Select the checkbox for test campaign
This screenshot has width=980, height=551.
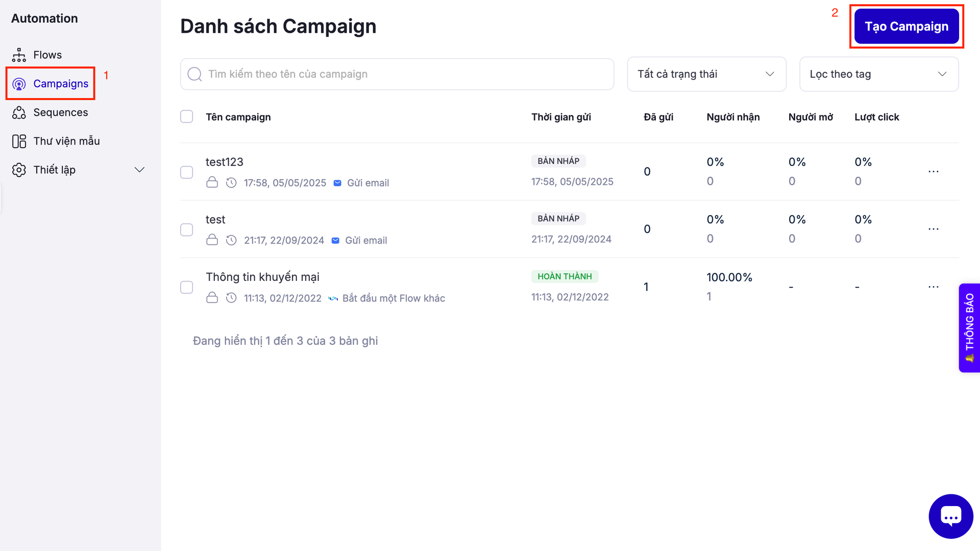point(187,230)
